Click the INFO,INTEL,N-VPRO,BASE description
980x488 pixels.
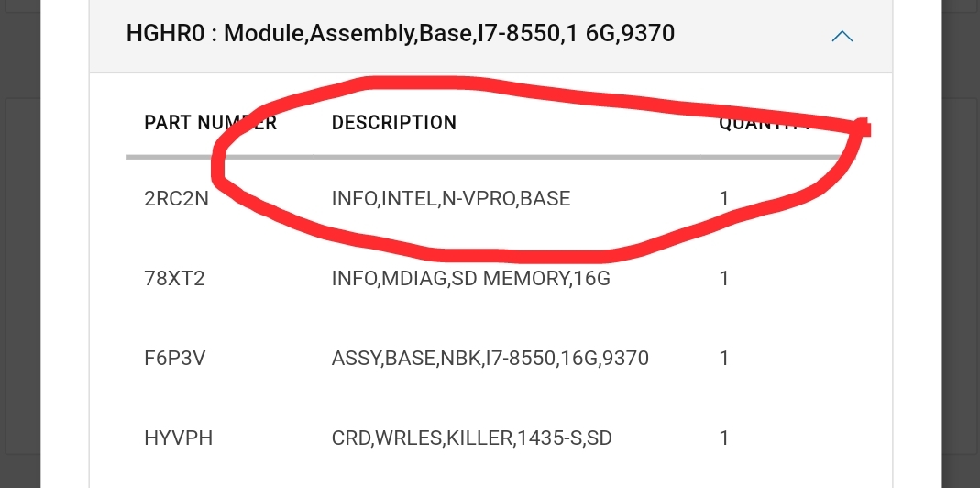(x=451, y=198)
